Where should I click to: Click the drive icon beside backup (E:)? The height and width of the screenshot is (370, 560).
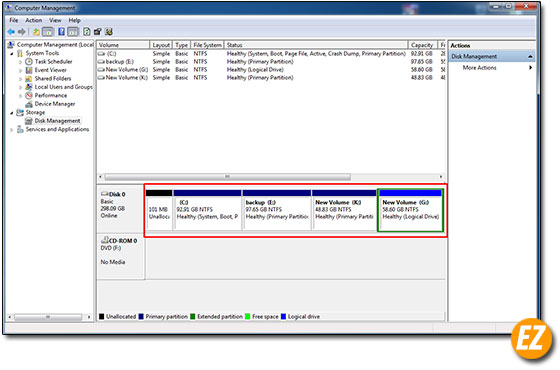(x=102, y=62)
